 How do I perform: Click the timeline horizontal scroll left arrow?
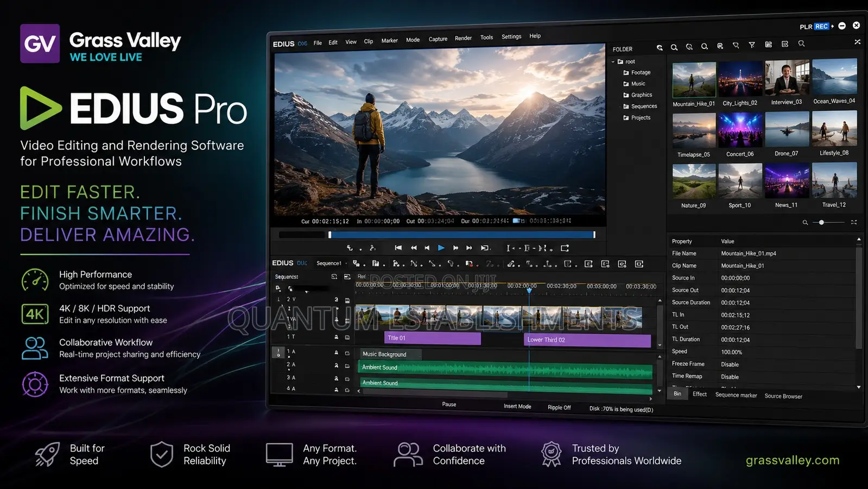(358, 391)
